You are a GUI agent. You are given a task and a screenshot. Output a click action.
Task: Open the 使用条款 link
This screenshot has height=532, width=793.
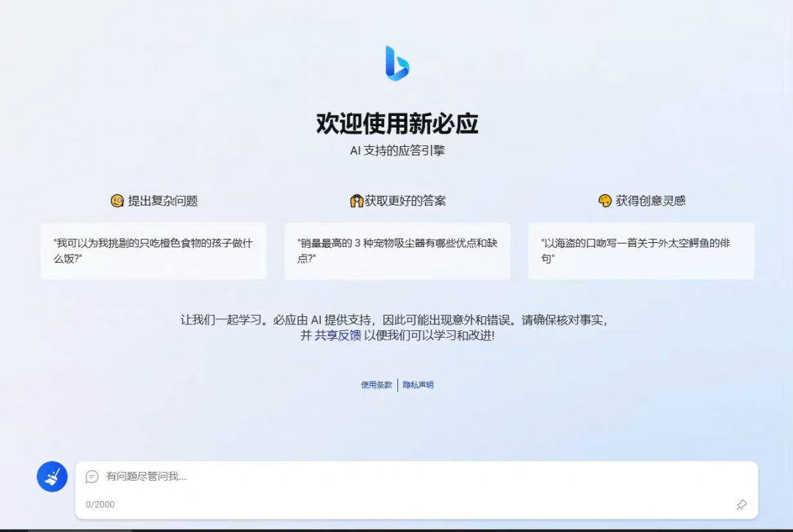click(x=376, y=385)
